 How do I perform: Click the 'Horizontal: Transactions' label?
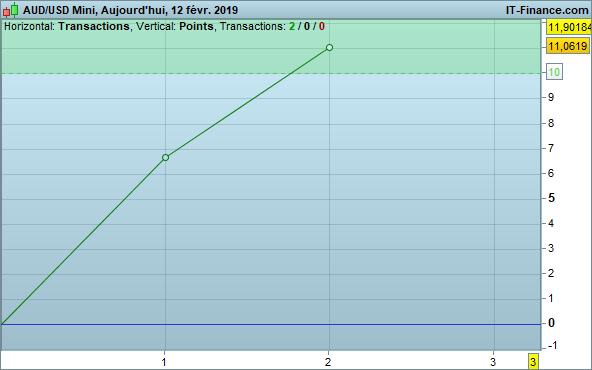[67, 26]
